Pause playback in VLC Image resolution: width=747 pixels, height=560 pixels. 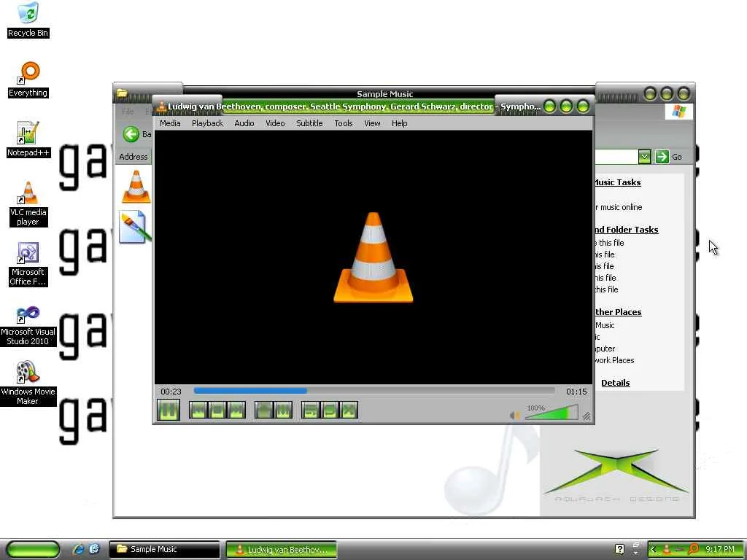click(169, 410)
